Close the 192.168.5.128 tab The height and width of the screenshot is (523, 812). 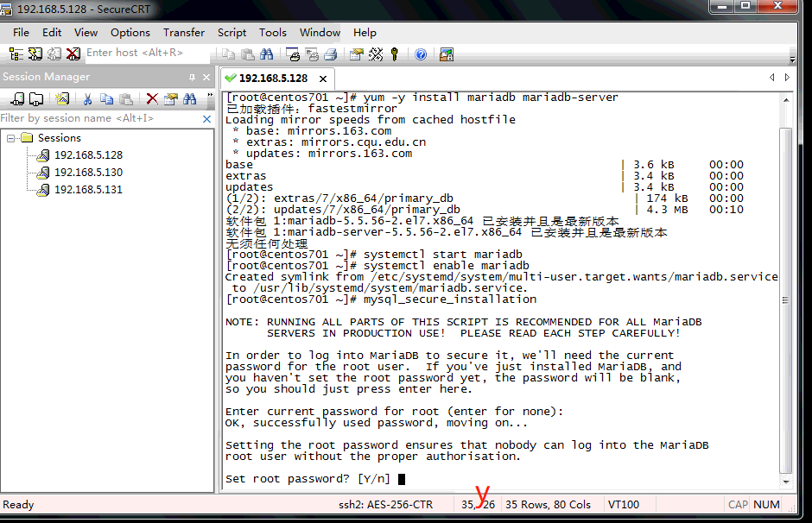[323, 79]
